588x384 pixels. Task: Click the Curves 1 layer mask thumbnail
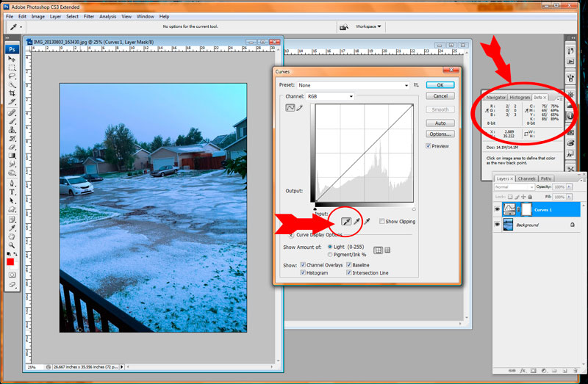[526, 210]
